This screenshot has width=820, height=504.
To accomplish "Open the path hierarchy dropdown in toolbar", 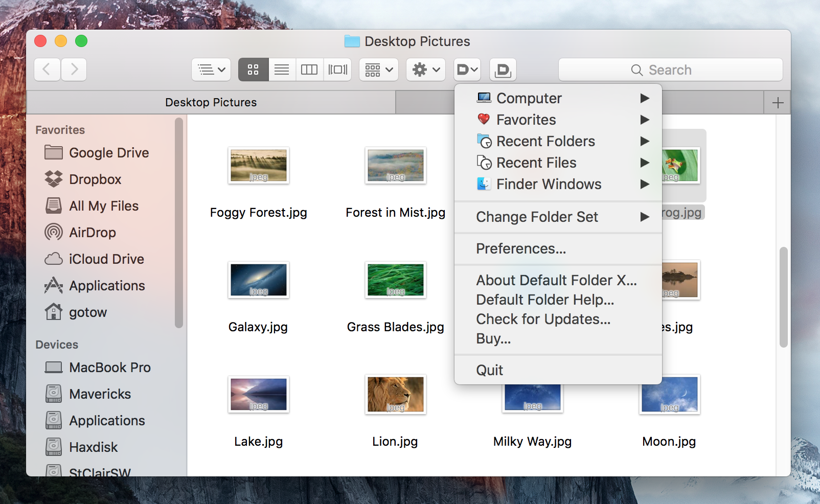I will coord(211,70).
